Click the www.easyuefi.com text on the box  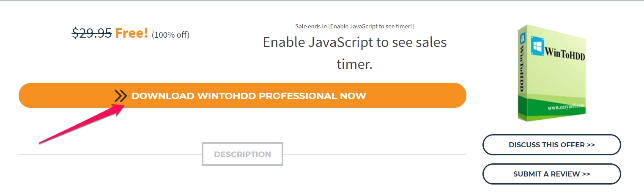pyautogui.click(x=566, y=107)
